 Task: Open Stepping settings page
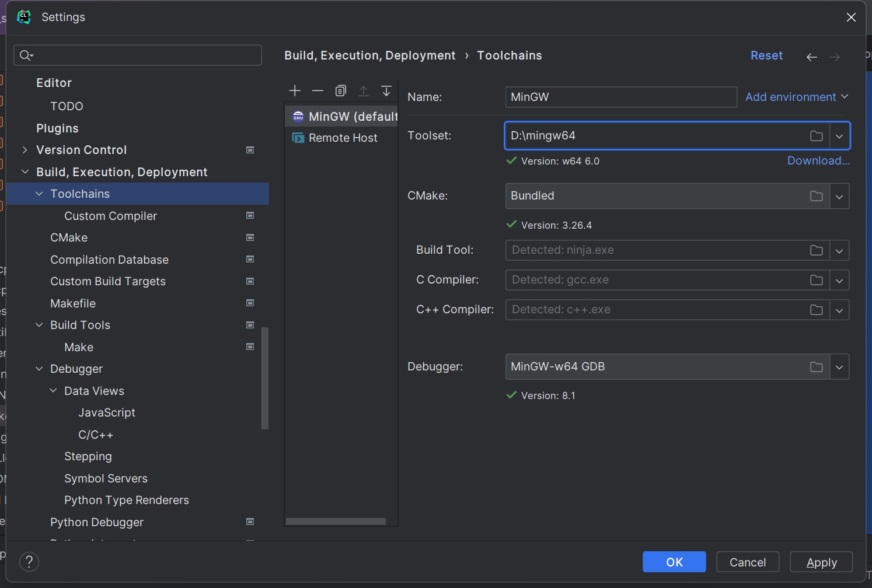click(88, 456)
